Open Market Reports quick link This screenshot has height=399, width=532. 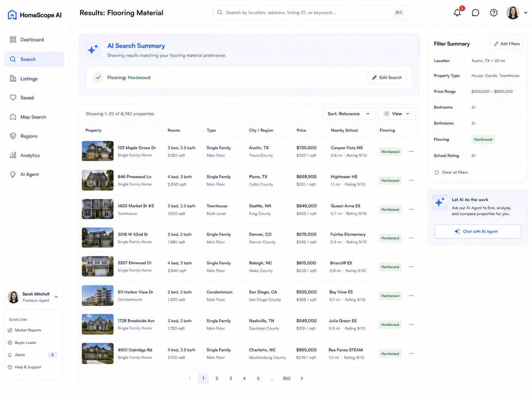point(24,330)
